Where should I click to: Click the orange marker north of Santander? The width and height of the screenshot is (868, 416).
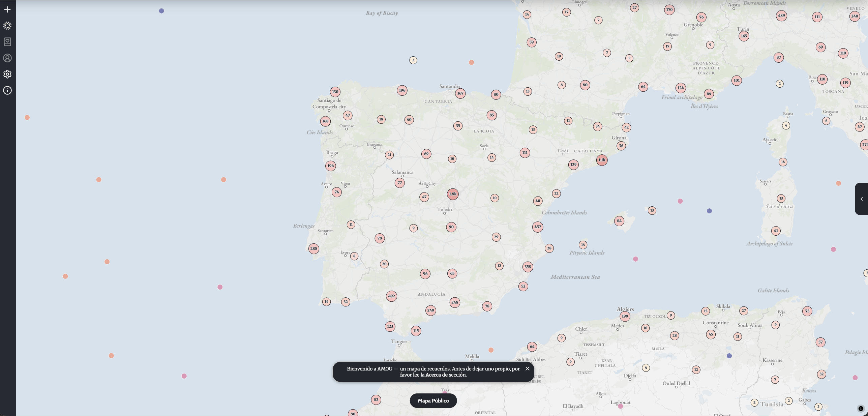click(472, 62)
